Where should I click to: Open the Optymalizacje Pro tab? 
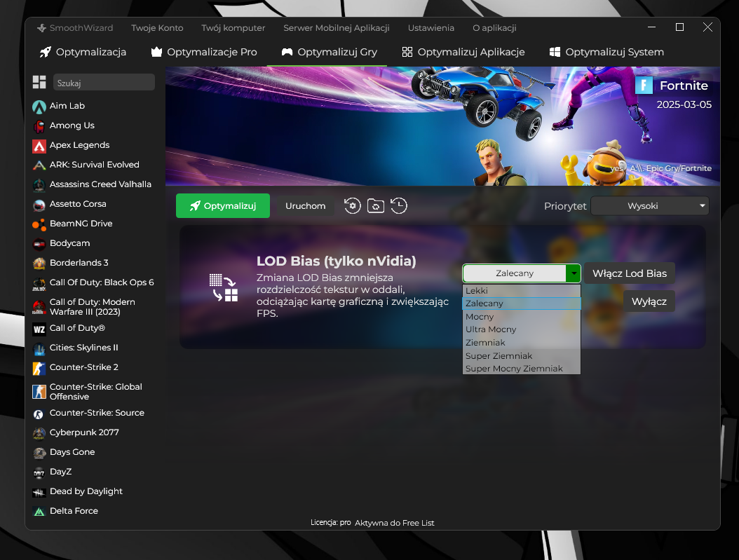click(203, 52)
